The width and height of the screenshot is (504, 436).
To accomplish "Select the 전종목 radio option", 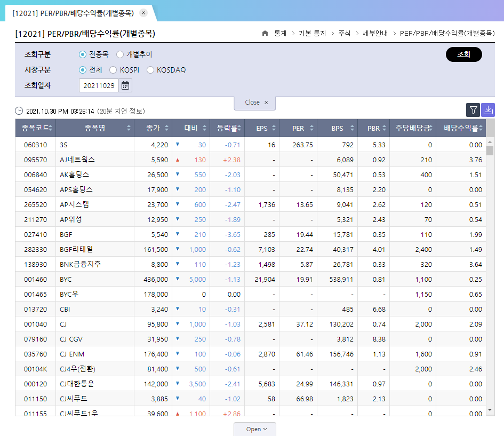I will coord(83,54).
